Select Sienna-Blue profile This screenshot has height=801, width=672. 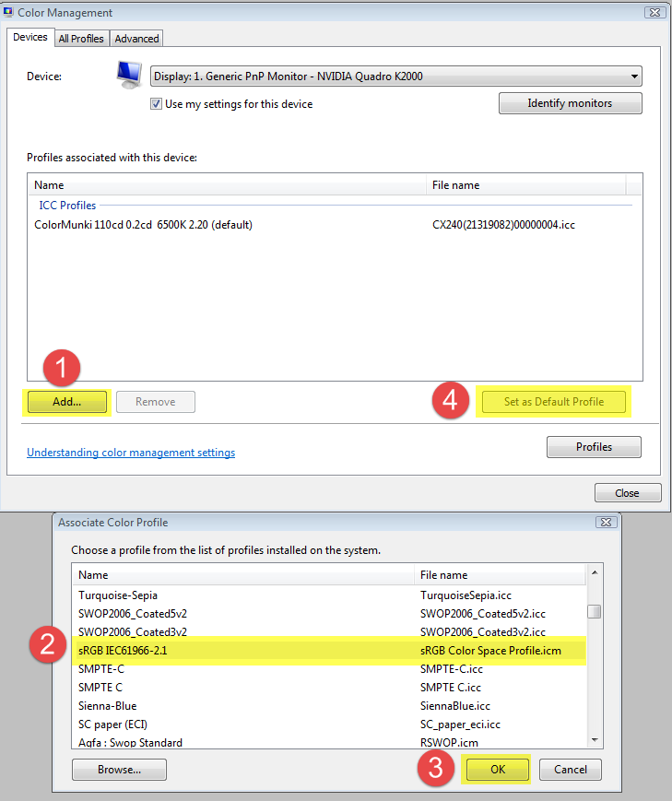328,705
